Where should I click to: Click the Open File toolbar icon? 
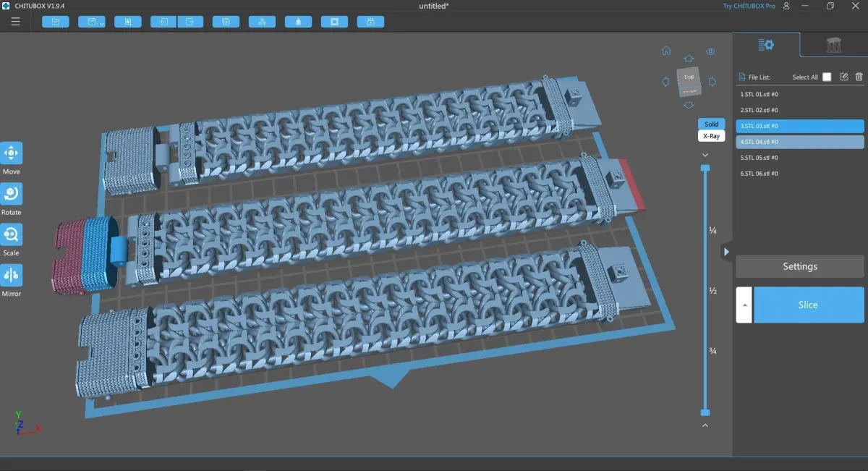(56, 22)
